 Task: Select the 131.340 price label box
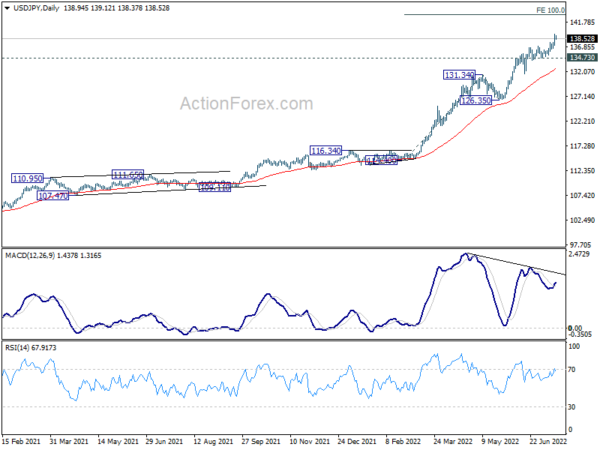tap(459, 75)
